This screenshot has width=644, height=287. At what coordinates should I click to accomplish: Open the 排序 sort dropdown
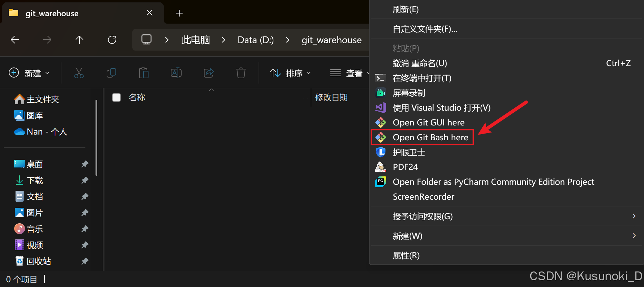click(291, 73)
